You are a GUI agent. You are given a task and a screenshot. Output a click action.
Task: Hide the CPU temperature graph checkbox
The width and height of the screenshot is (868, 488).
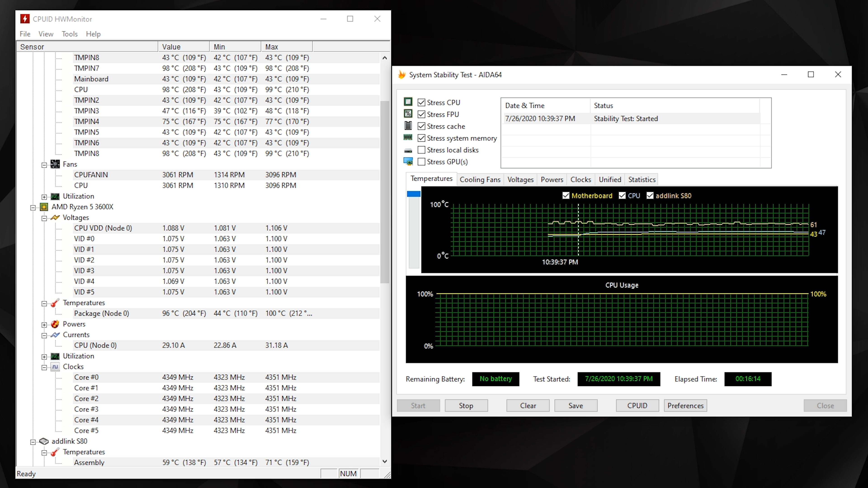pyautogui.click(x=622, y=196)
